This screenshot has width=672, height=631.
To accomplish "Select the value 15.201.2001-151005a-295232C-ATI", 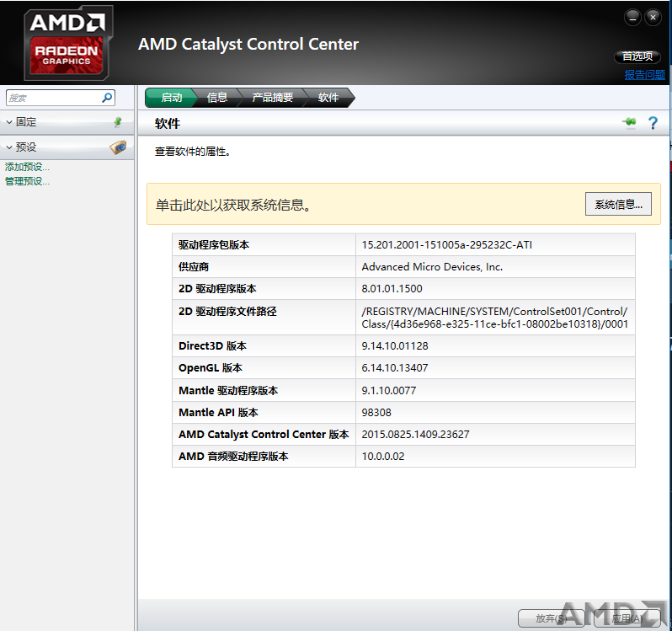I will pyautogui.click(x=446, y=245).
